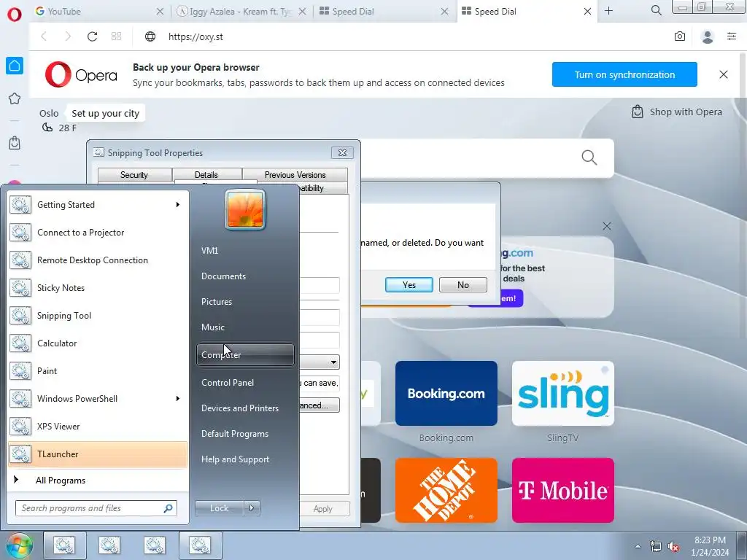The height and width of the screenshot is (560, 747).
Task: Open the Booking.com speed dial tile
Action: 446,393
